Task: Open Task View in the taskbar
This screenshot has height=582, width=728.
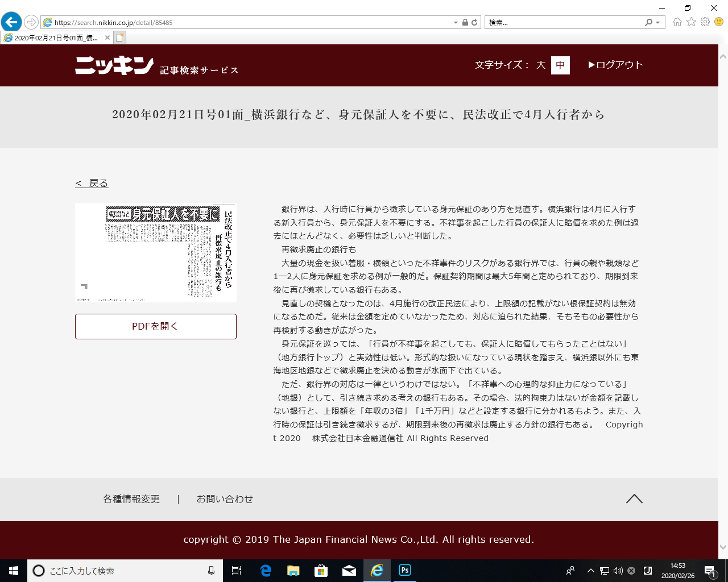Action: [x=237, y=571]
